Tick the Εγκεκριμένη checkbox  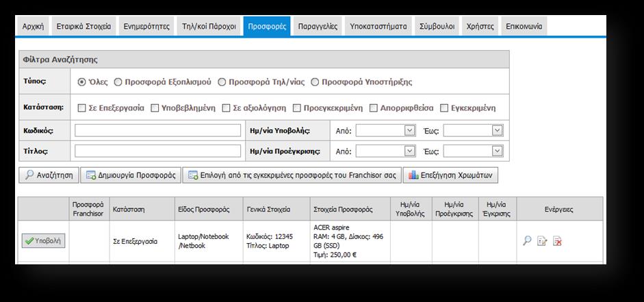(x=444, y=108)
